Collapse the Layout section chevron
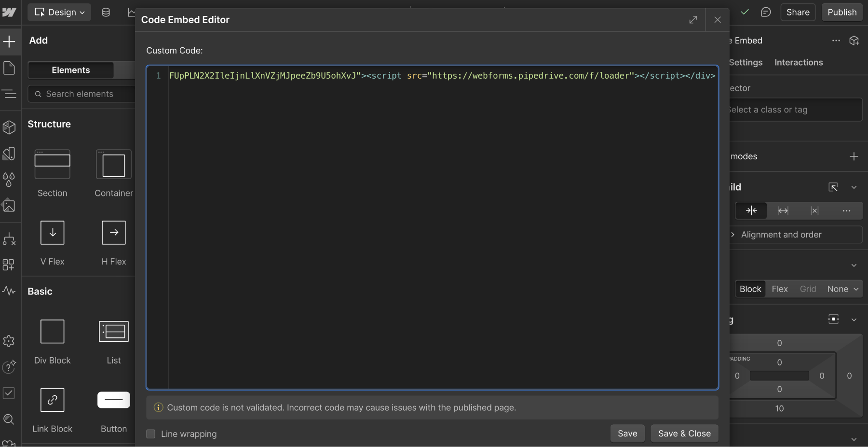Viewport: 868px width, 447px height. pyautogui.click(x=854, y=265)
